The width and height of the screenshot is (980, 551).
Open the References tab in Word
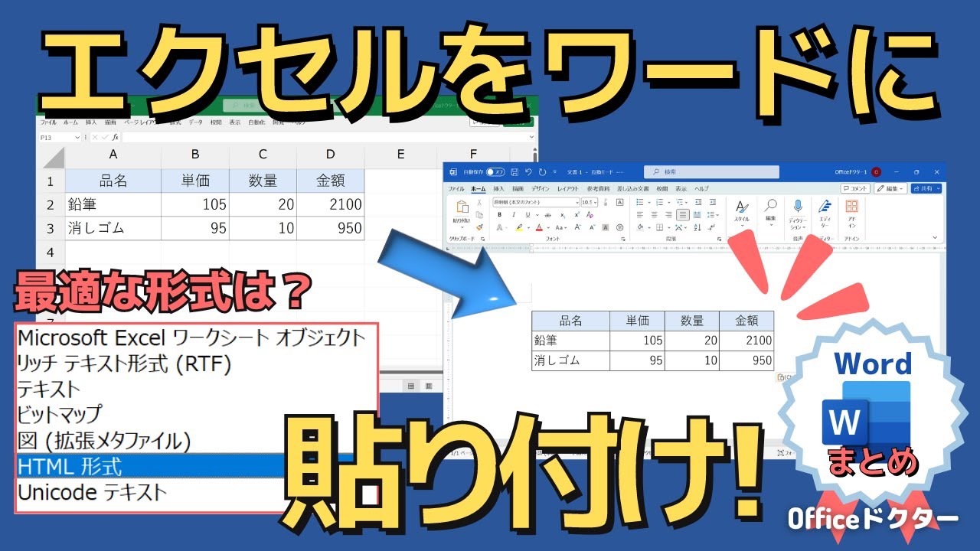(x=599, y=189)
